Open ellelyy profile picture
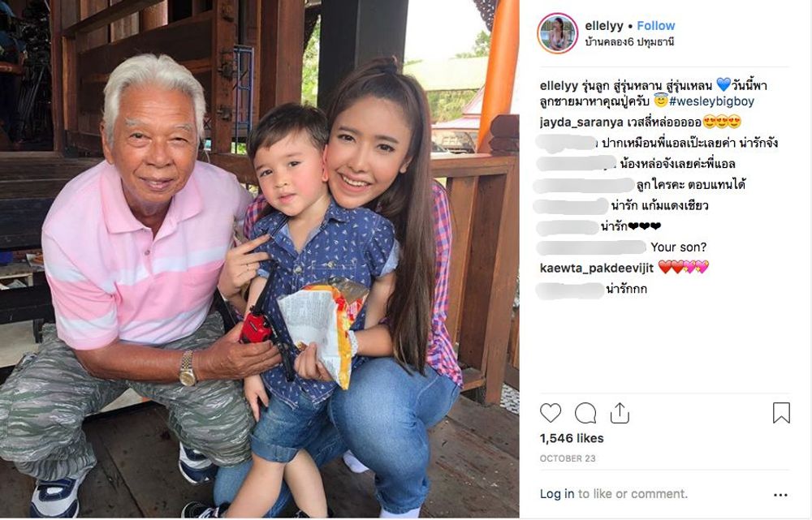This screenshot has width=812, height=520. point(558,33)
